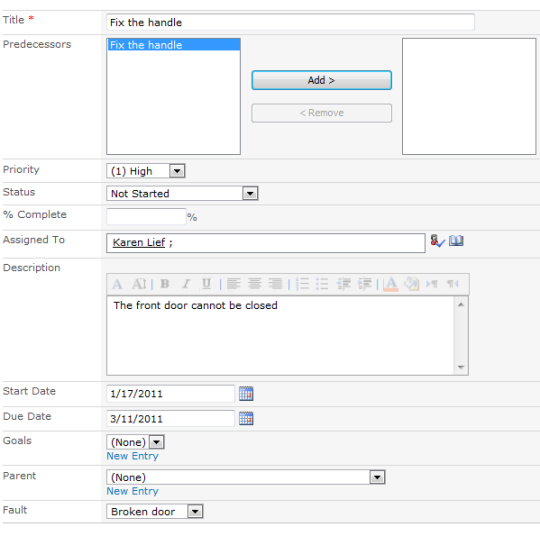Open the font picker in the description toolbar
This screenshot has height=536, width=540.
pyautogui.click(x=117, y=284)
